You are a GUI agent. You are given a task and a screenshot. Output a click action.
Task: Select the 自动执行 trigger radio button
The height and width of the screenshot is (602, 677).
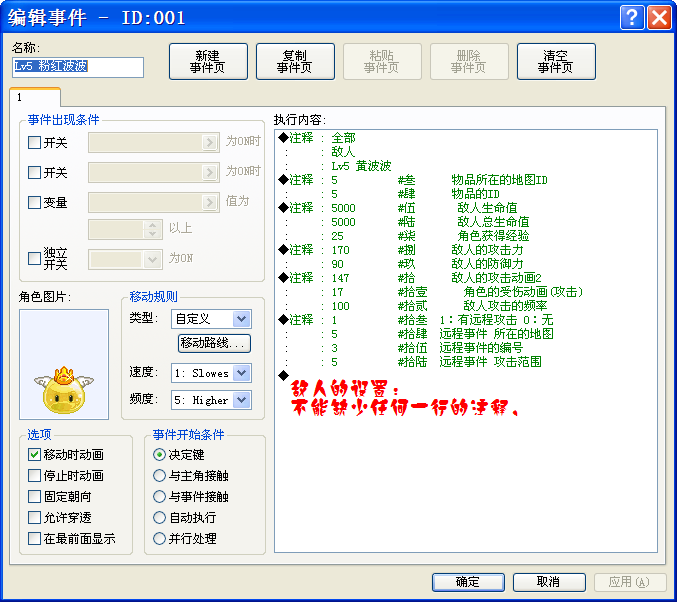159,518
